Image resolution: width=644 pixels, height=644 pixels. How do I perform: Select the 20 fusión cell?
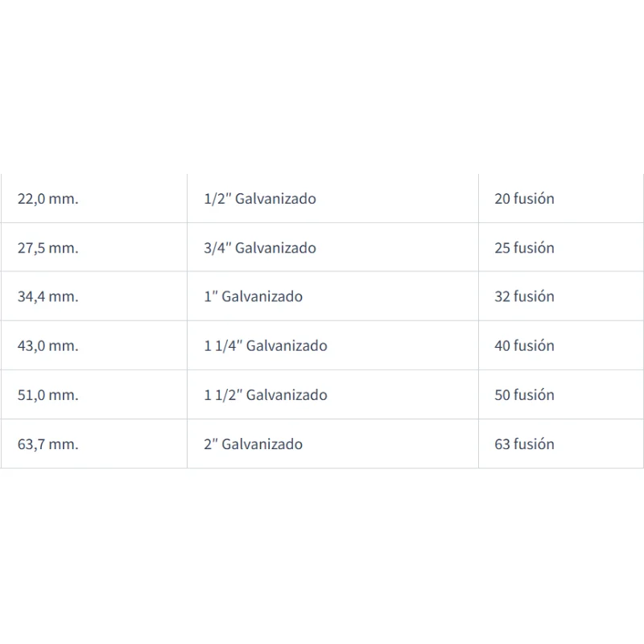[x=561, y=198]
